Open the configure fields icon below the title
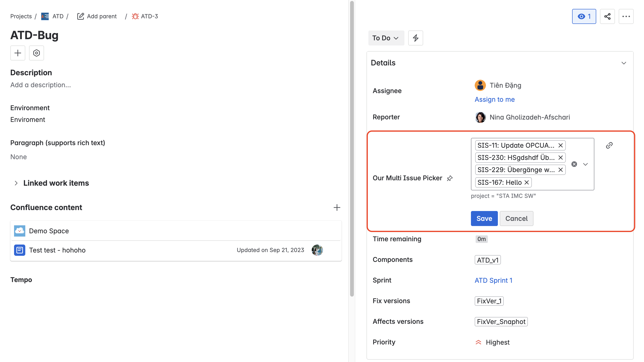Screen dimensions: 644x362 37,53
